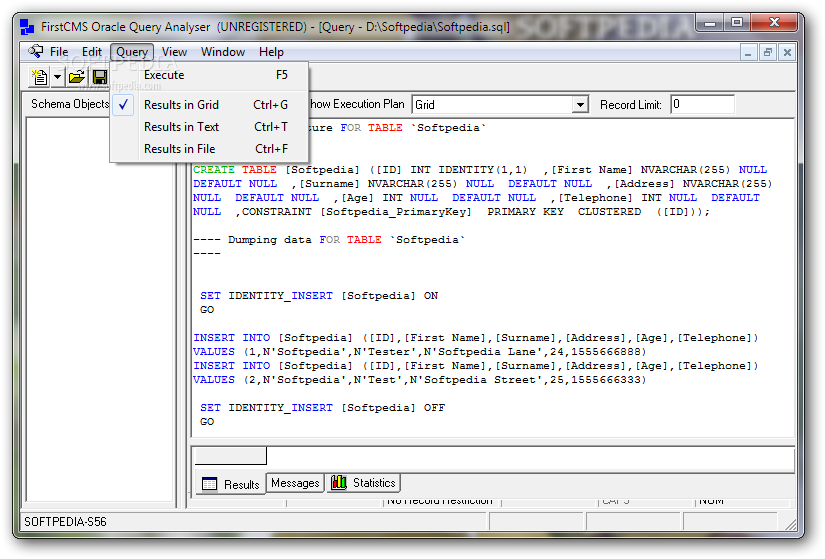
Task: Click the Statistics bar chart icon
Action: click(339, 482)
